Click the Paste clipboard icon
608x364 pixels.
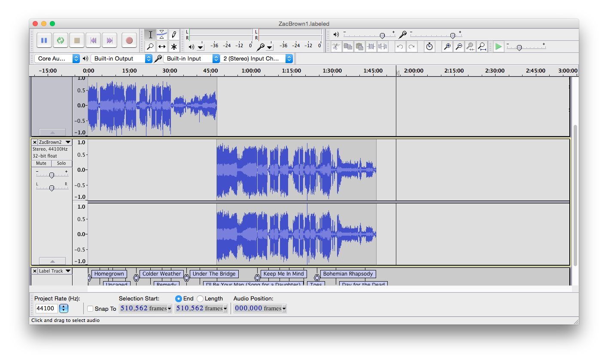tap(359, 46)
